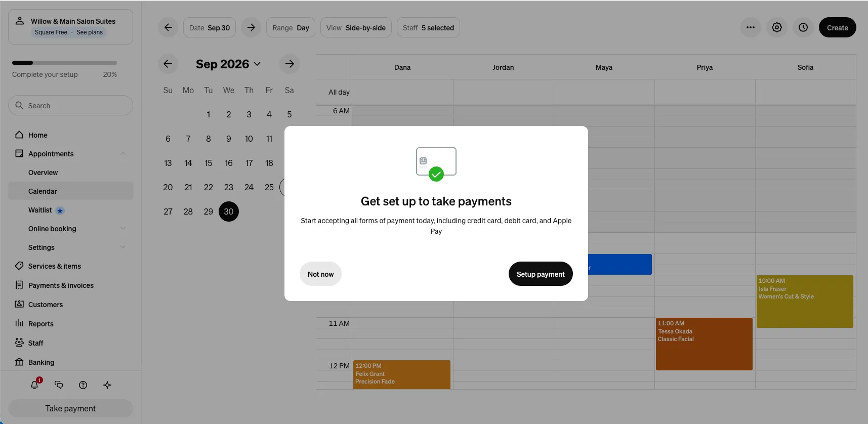The width and height of the screenshot is (868, 424).
Task: Open Felix Grant Precision Fade appointment
Action: pyautogui.click(x=402, y=374)
